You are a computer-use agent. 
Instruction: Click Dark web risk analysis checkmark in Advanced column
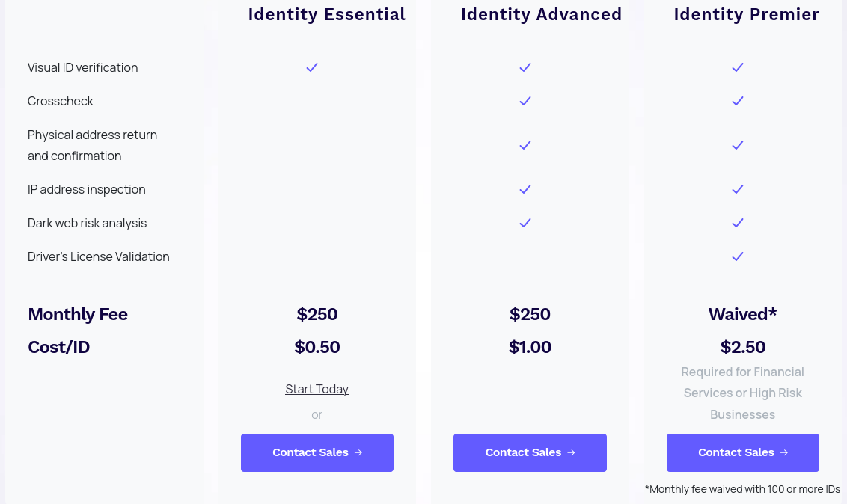(x=525, y=223)
